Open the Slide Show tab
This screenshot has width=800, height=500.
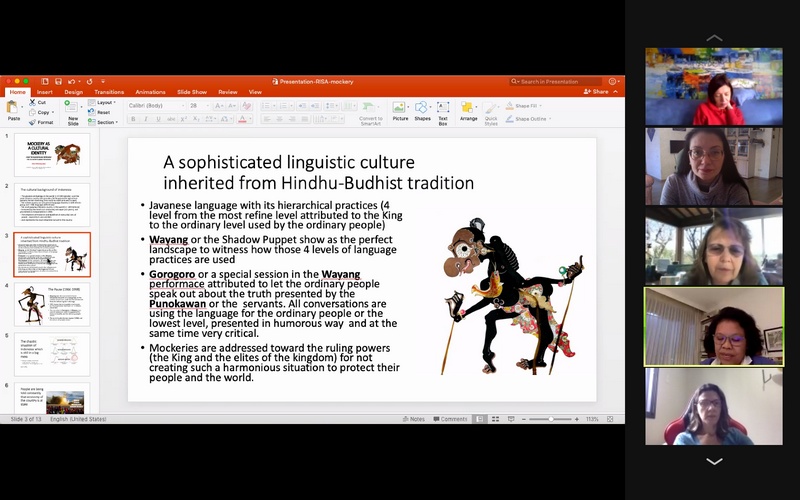pyautogui.click(x=191, y=92)
